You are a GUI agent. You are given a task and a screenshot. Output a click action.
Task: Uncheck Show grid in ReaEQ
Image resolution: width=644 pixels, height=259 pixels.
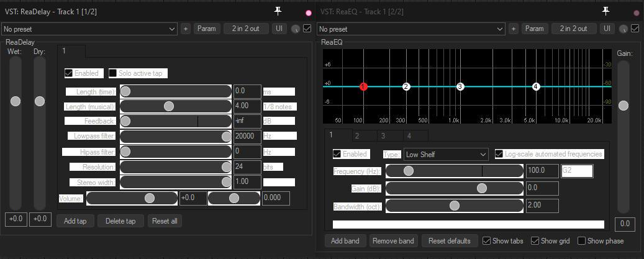pos(535,241)
